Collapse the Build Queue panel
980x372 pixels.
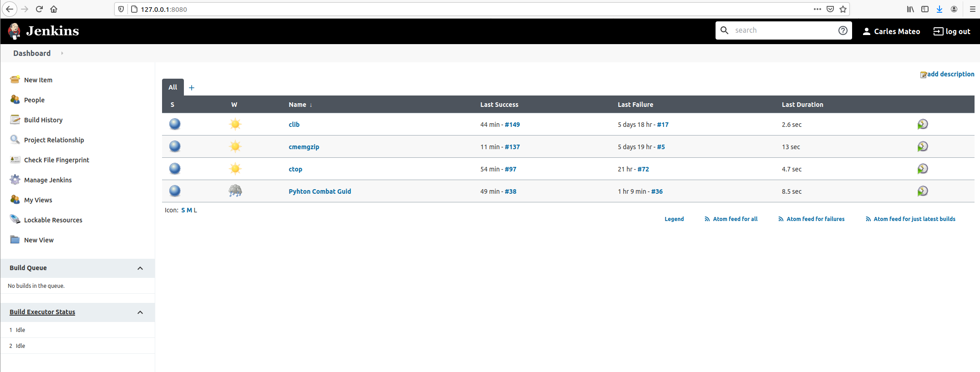pos(140,268)
